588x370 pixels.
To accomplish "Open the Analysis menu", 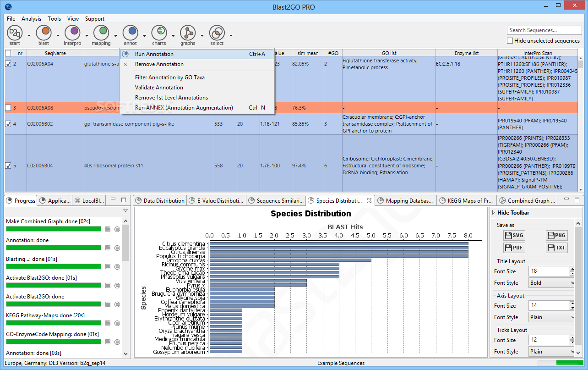I will [32, 19].
